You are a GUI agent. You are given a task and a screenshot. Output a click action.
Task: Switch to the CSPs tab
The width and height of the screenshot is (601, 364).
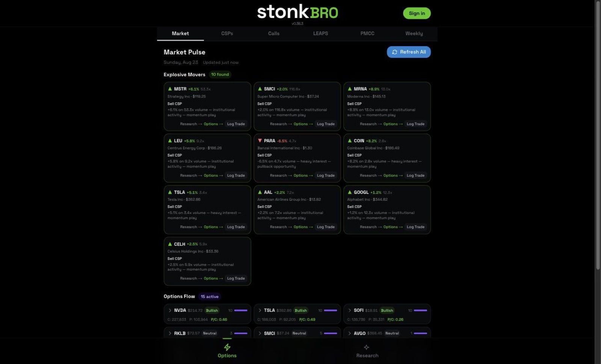click(x=227, y=33)
